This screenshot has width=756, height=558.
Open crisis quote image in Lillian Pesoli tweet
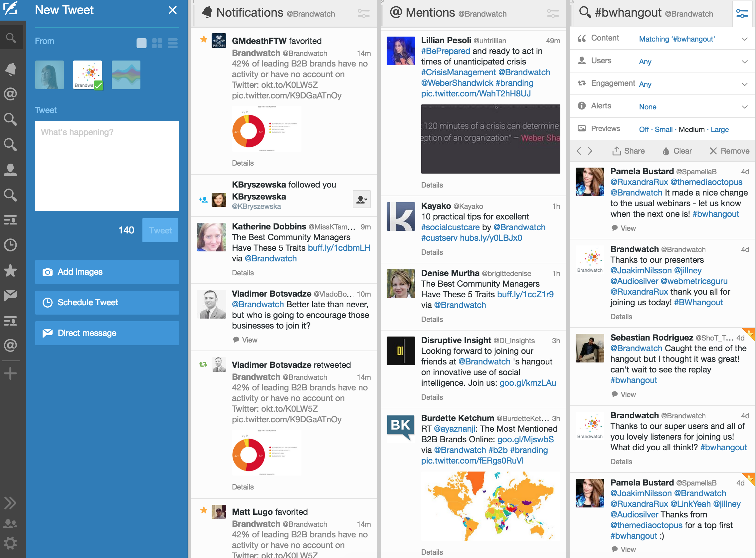tap(490, 139)
